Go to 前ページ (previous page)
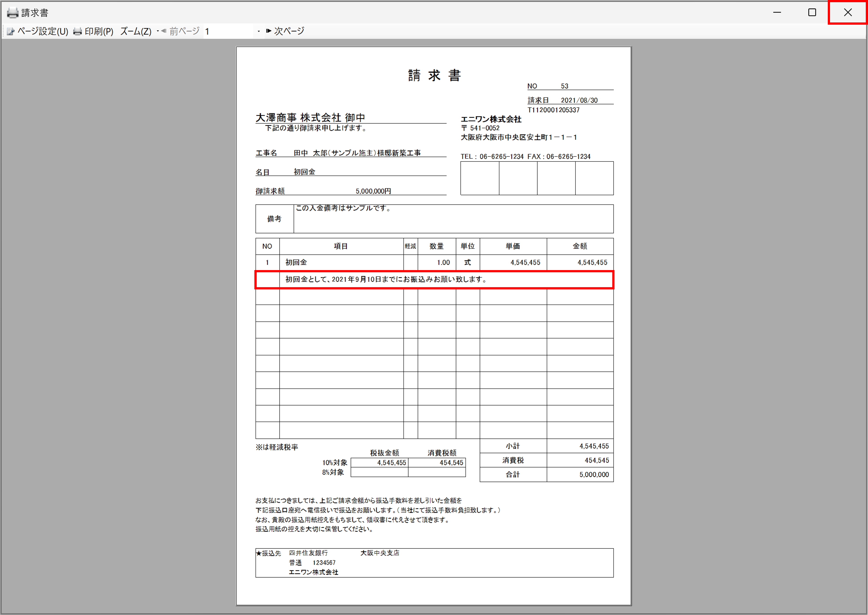868x615 pixels. click(184, 31)
